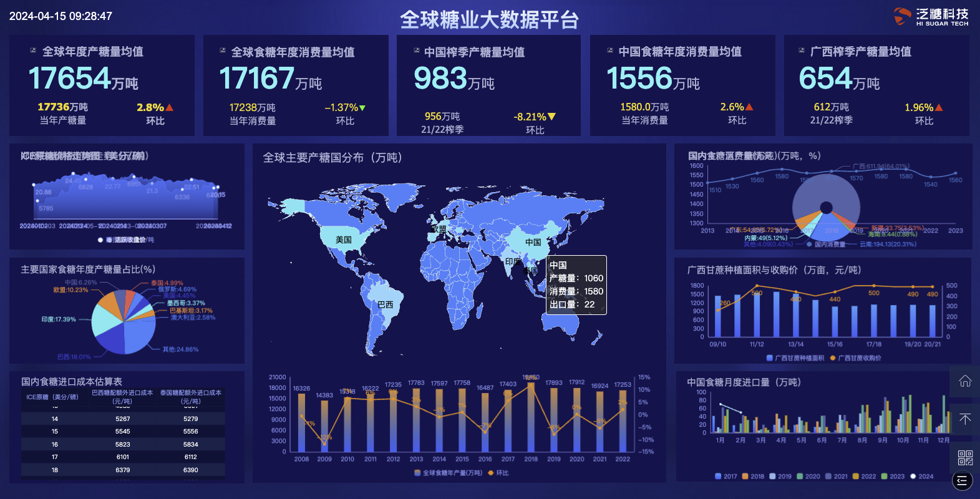The image size is (980, 499).
Task: Click the icon beside 中国榨季产糖量均值
Action: tap(416, 51)
